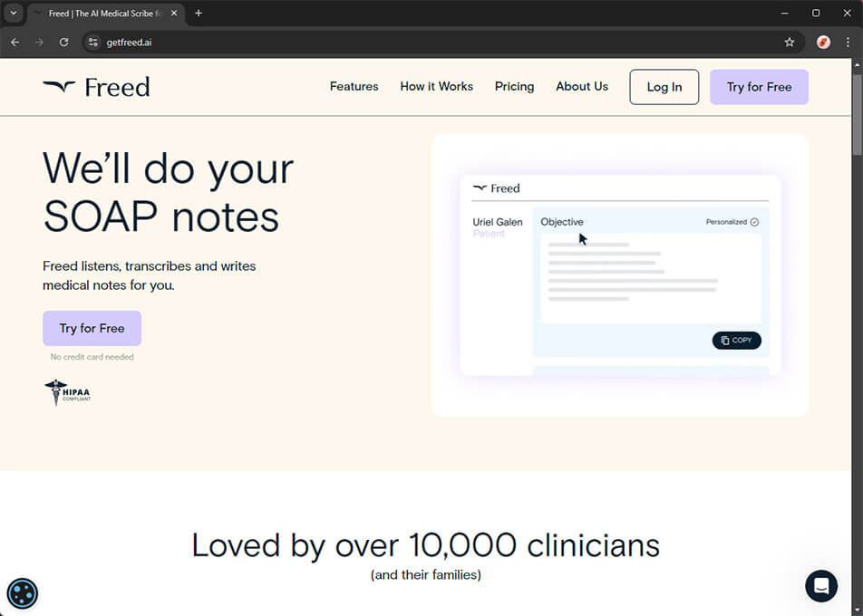Click the Objective section heading
This screenshot has height=616, width=863.
tap(562, 222)
